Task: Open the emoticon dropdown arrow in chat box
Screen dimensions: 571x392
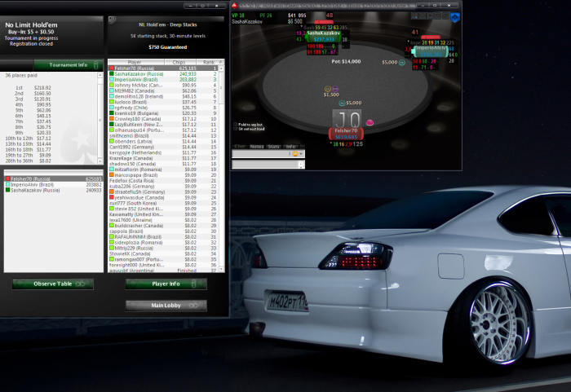Action: click(301, 154)
